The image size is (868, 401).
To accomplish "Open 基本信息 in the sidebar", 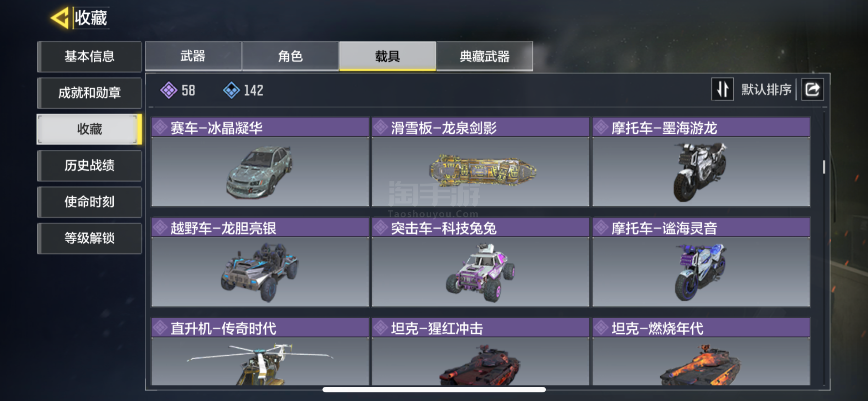I will tap(89, 57).
